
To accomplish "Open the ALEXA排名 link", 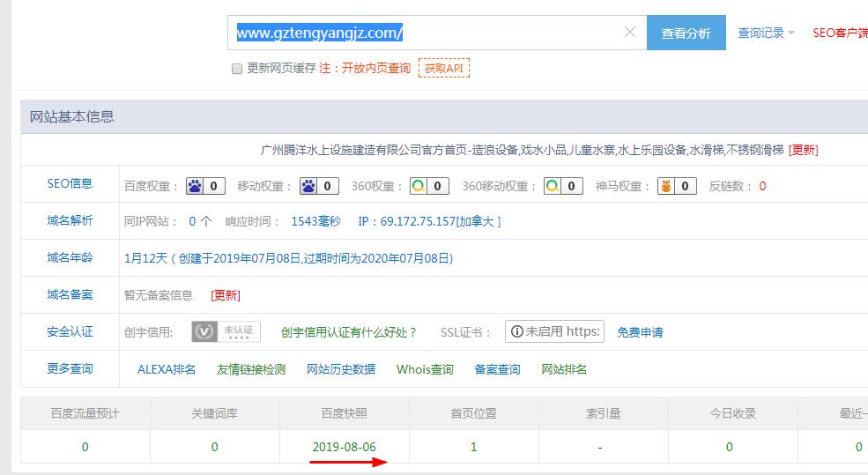I will pos(167,369).
